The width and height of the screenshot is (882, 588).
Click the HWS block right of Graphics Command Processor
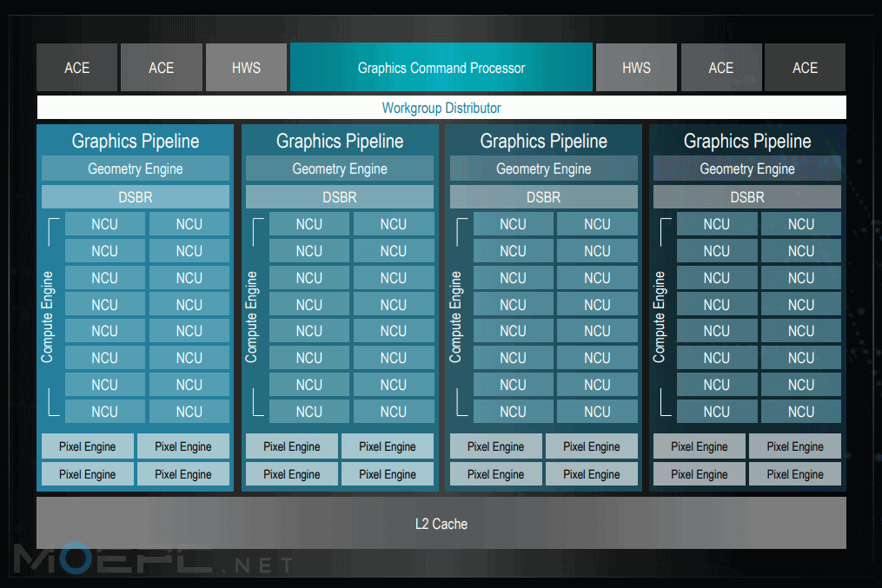coord(636,68)
